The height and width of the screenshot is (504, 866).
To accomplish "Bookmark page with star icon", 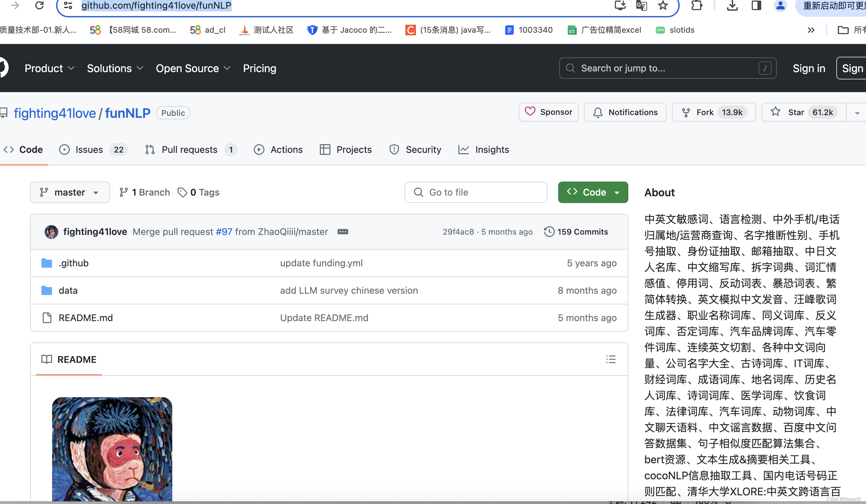I will pos(663,5).
